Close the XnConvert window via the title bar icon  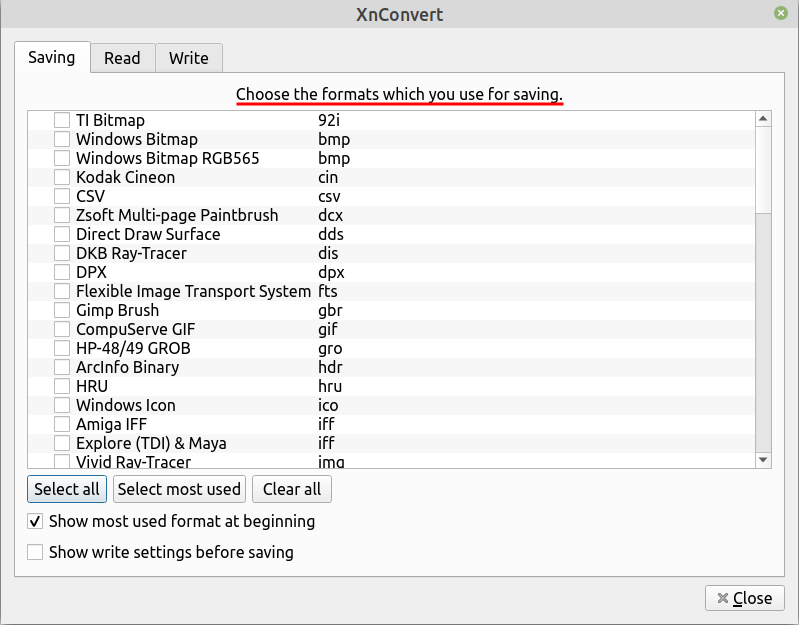point(780,14)
